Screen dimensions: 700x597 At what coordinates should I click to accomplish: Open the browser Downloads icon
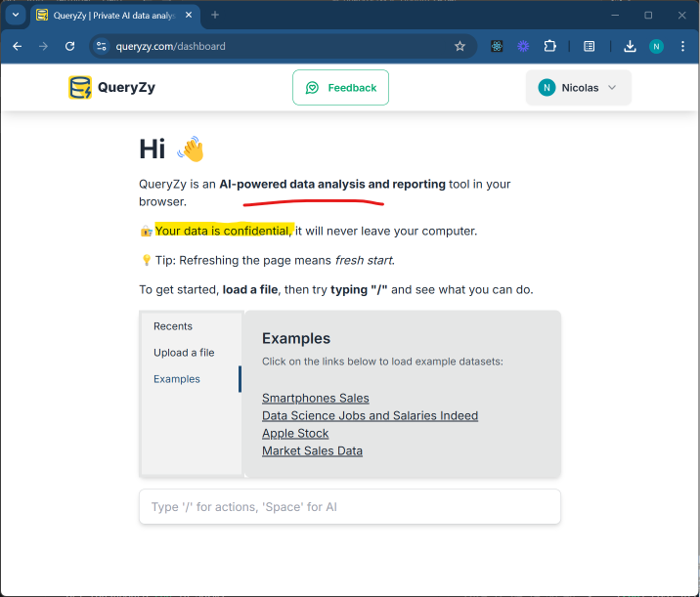tap(630, 46)
